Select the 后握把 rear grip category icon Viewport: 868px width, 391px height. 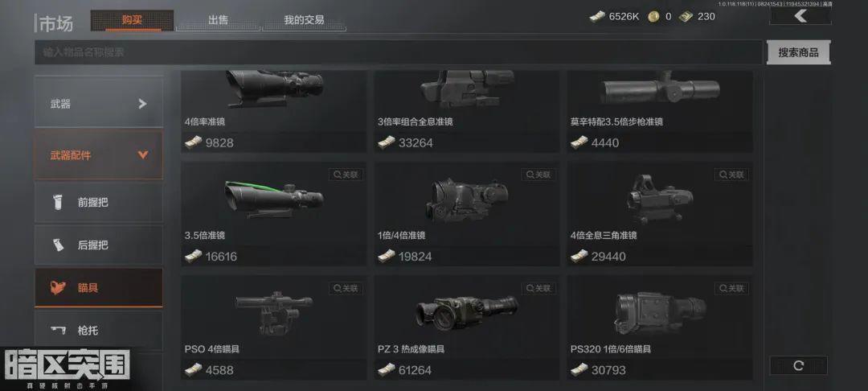[x=59, y=245]
